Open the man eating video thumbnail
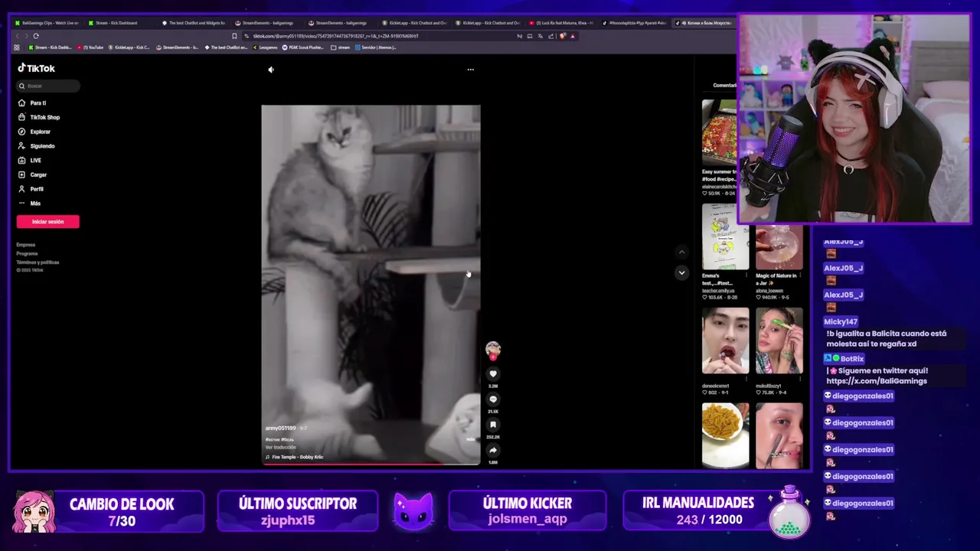Viewport: 980px width, 551px height. tap(725, 340)
